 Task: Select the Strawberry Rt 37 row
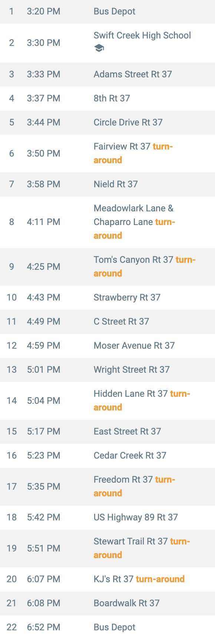(107, 298)
